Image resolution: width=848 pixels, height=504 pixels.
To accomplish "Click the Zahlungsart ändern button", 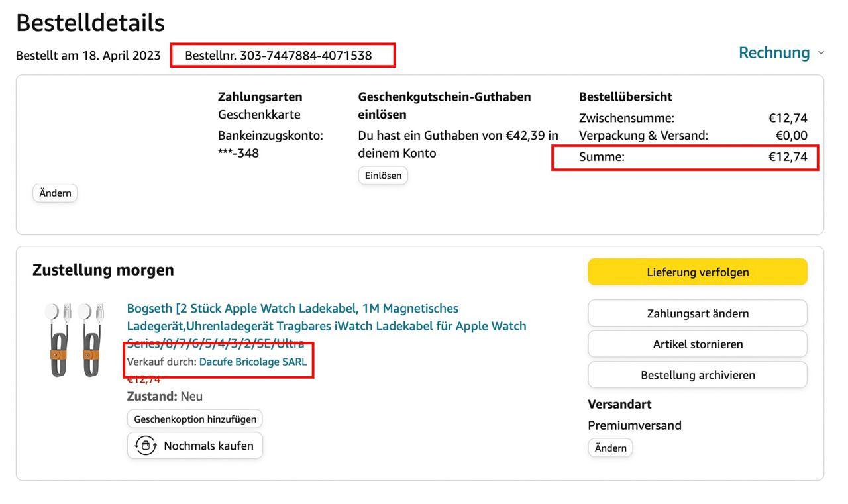I will coord(697,313).
